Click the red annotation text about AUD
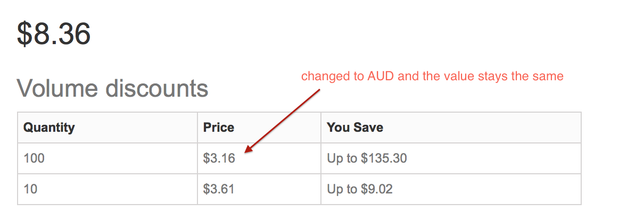 coord(432,77)
